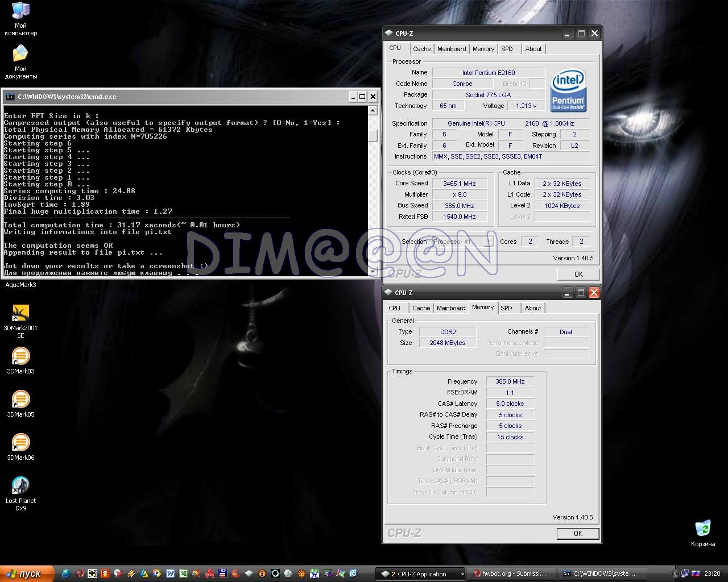Click the cmd window scrollbar thumb

373,135
